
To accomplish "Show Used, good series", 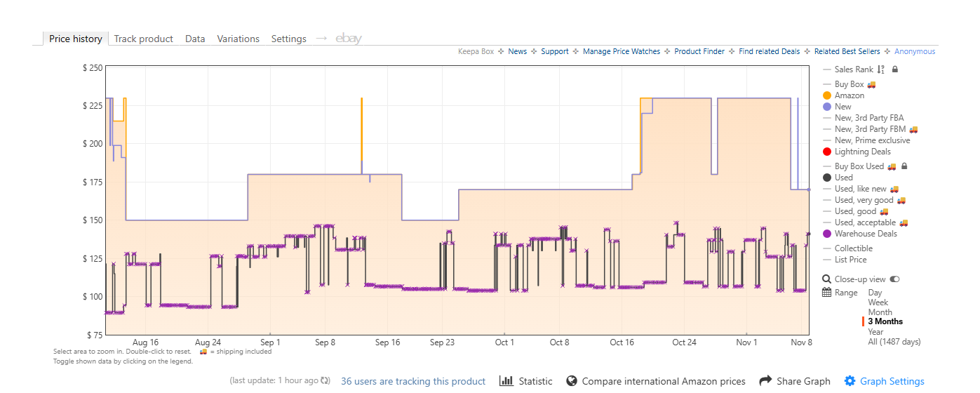I will pyautogui.click(x=856, y=211).
